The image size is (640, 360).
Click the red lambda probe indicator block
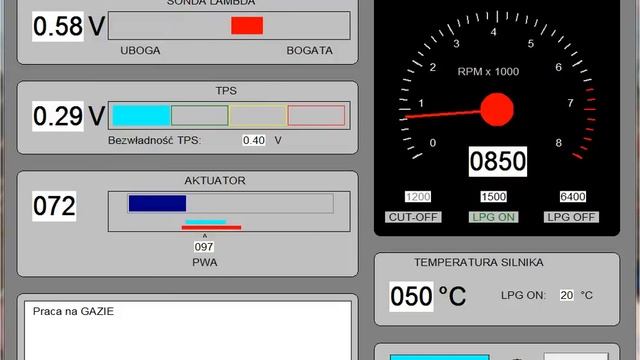point(247,26)
